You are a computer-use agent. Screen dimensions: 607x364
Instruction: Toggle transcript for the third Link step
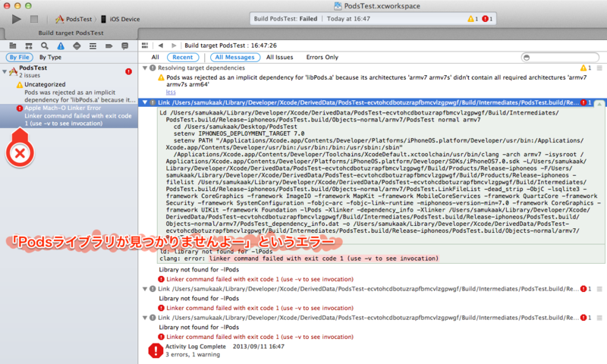tap(599, 318)
